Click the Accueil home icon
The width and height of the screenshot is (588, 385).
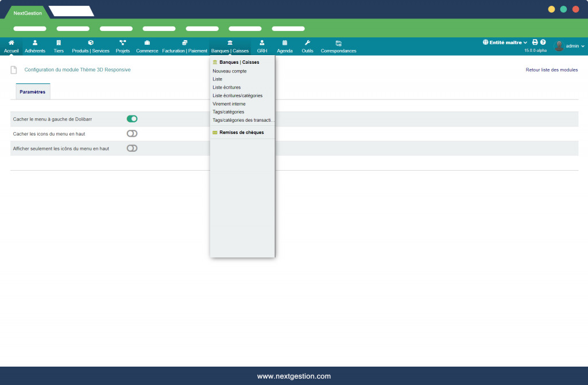click(11, 43)
